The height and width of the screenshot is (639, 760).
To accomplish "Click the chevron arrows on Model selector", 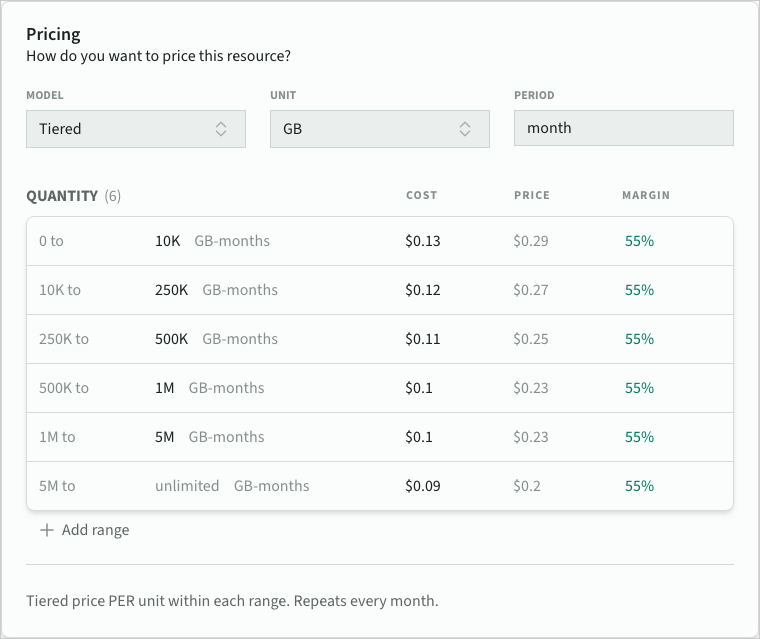I will (221, 129).
